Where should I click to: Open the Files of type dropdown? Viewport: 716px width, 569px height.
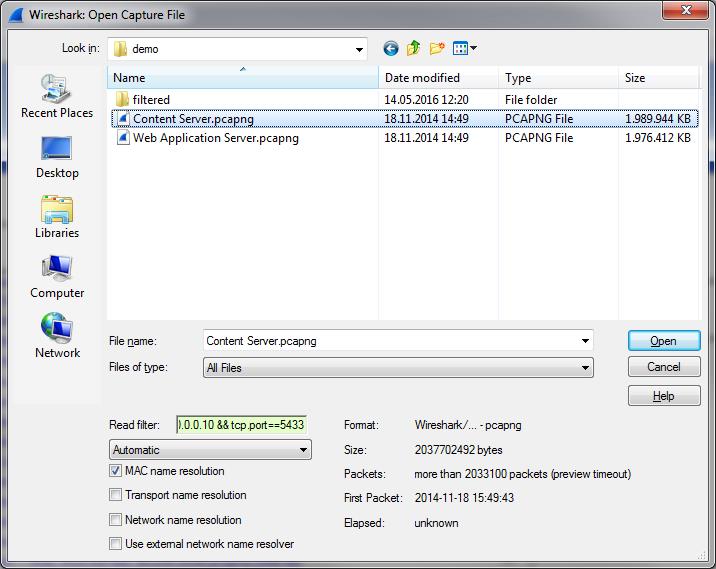point(398,368)
